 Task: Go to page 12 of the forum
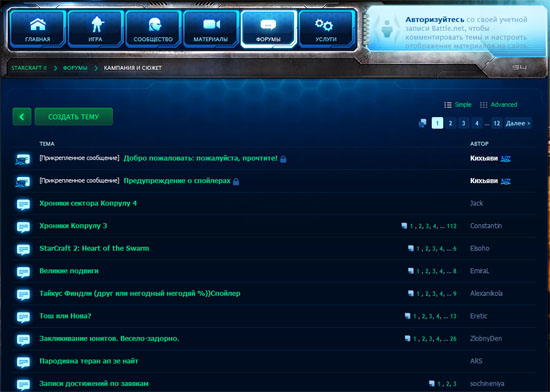[497, 123]
